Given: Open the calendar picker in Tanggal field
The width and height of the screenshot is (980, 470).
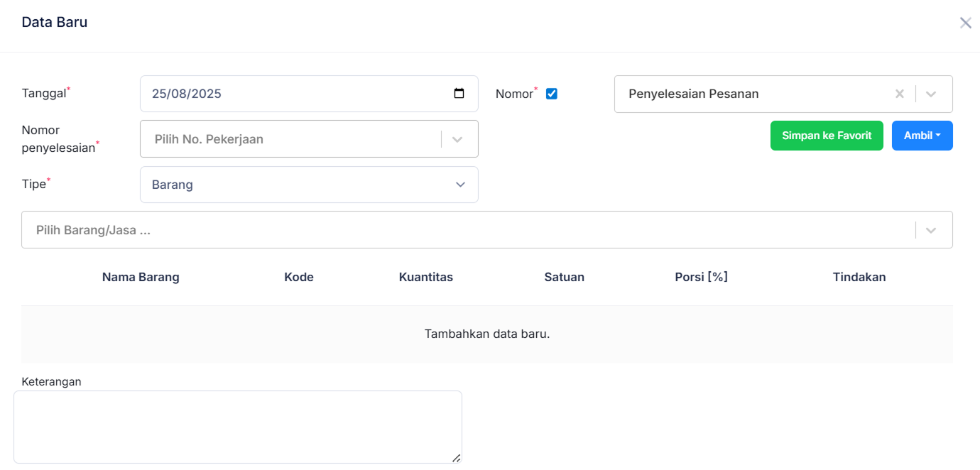Looking at the screenshot, I should click(x=459, y=94).
